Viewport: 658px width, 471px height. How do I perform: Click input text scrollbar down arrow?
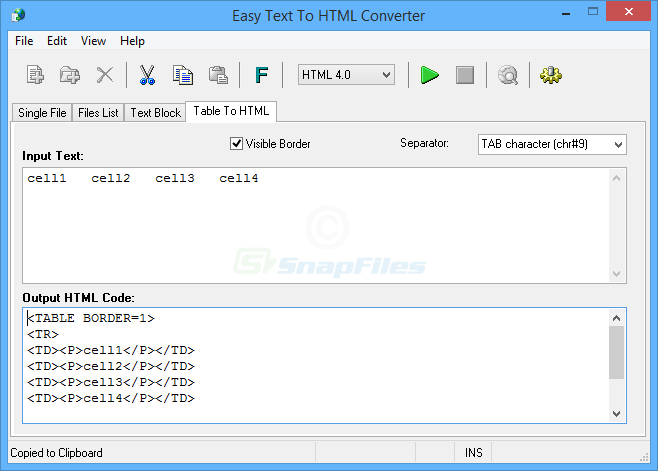[616, 274]
